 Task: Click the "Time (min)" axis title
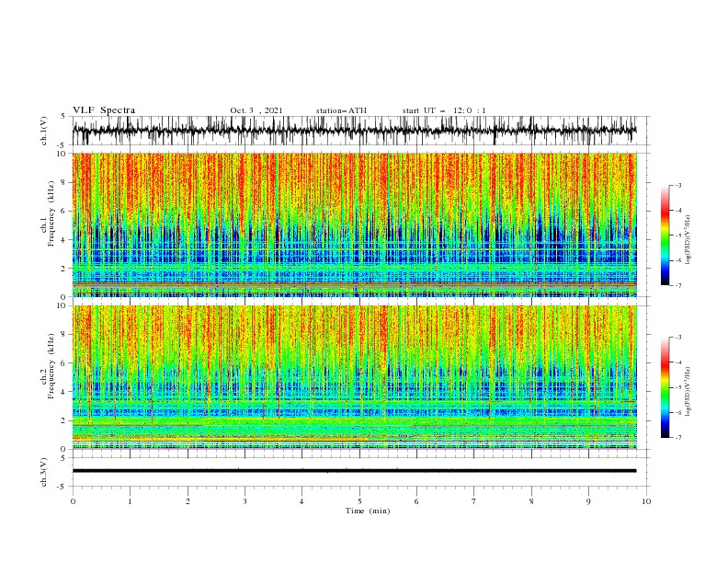tap(368, 511)
